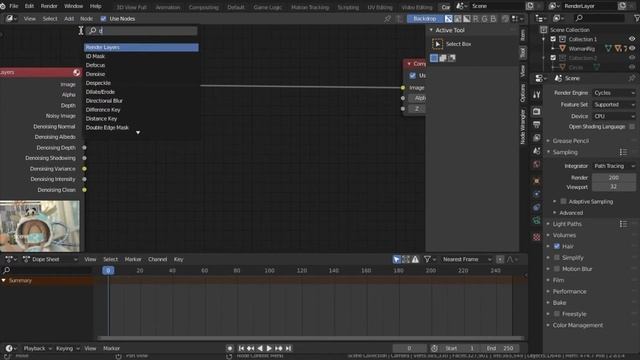Click the Scene Collection icon
Screen dimensions: 640x360
pos(544,30)
